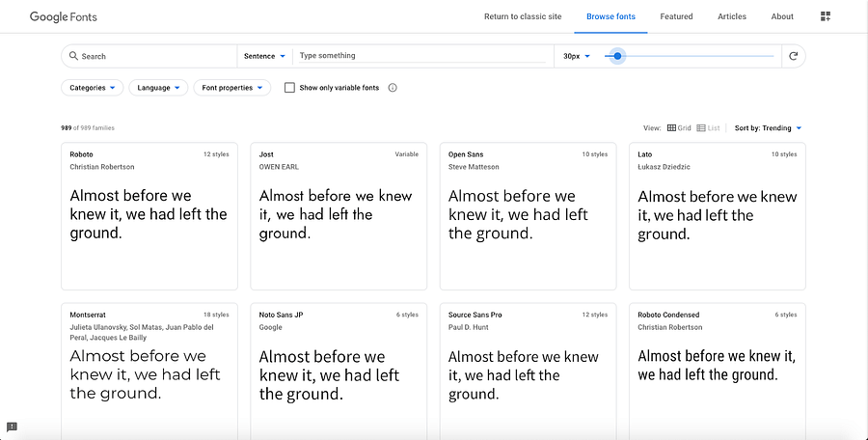Viewport: 868px width, 440px height.
Task: Click designer name Steve Matteson
Action: (474, 167)
